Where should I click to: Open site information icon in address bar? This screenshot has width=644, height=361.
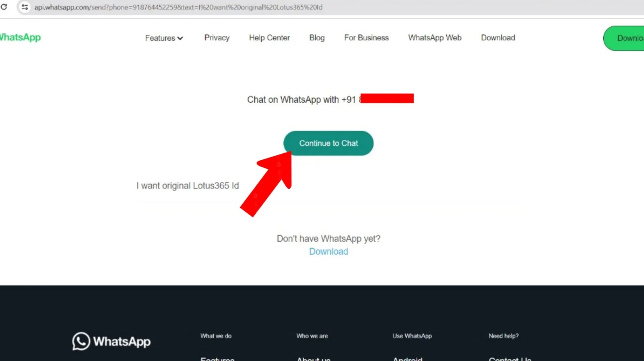point(25,7)
